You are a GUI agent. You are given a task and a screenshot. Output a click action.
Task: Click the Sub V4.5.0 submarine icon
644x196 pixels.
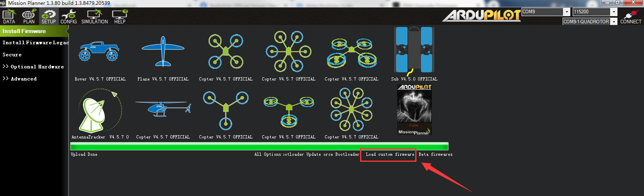(x=414, y=50)
